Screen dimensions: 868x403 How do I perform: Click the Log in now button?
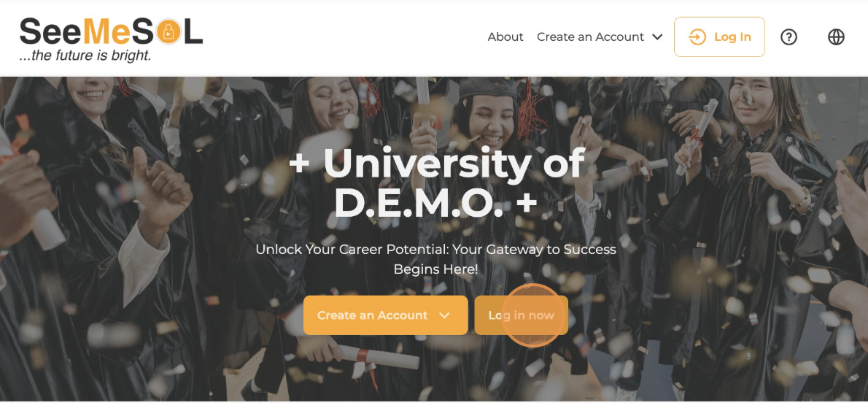click(521, 315)
